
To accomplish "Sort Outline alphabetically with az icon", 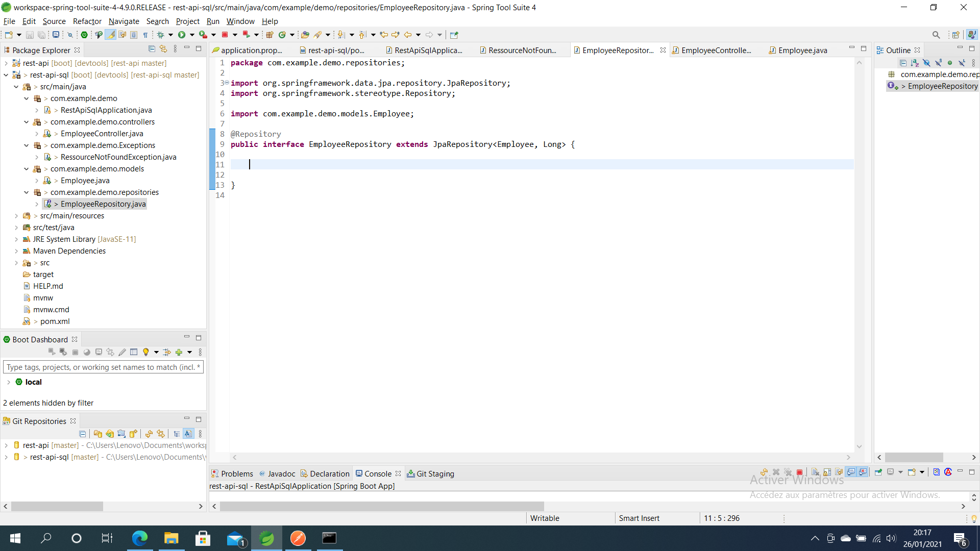I will (915, 63).
